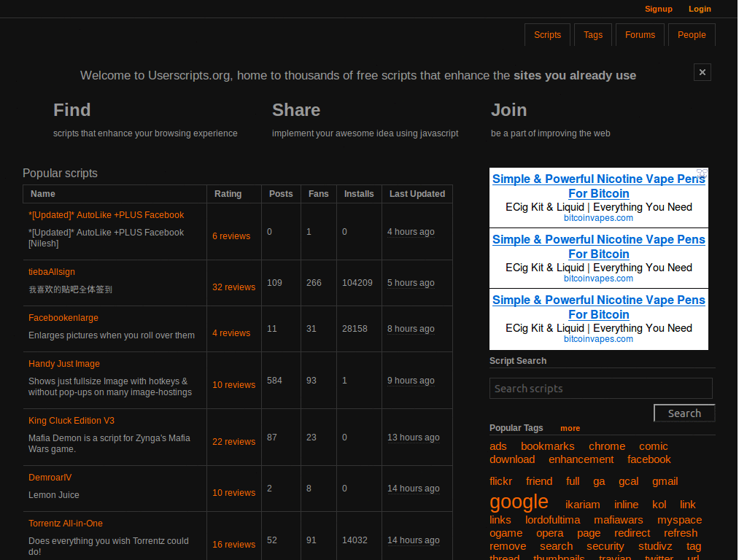View the Facebookenlarge script
This screenshot has width=747, height=560.
(x=63, y=317)
